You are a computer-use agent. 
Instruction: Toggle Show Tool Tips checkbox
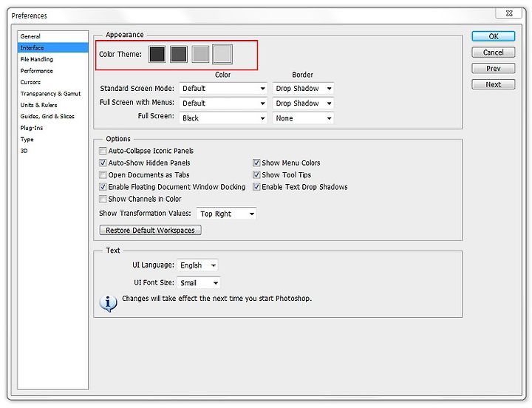[256, 175]
